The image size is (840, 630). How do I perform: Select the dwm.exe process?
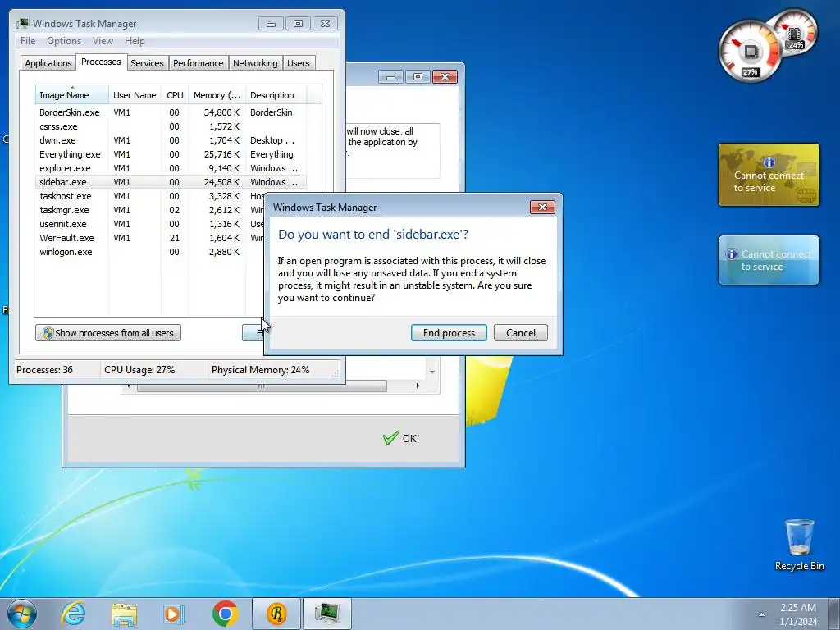(171, 140)
